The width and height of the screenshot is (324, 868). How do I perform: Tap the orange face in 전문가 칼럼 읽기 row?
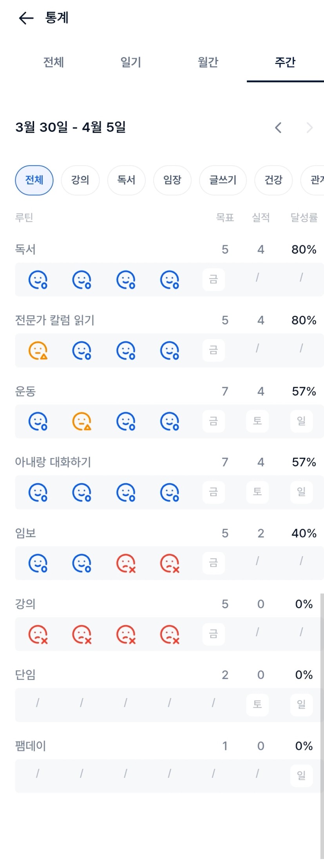38,351
